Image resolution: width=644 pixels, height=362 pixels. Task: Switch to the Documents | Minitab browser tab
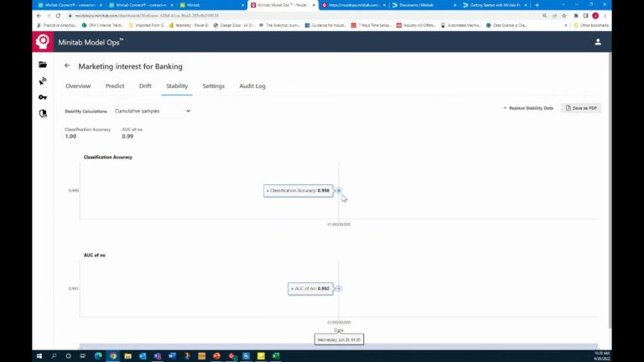point(423,5)
